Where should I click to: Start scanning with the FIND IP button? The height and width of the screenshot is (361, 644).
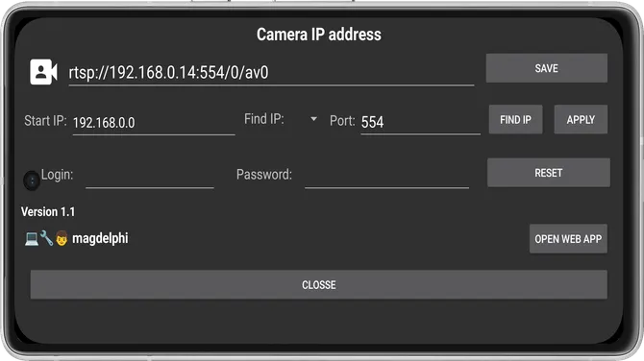pyautogui.click(x=515, y=119)
